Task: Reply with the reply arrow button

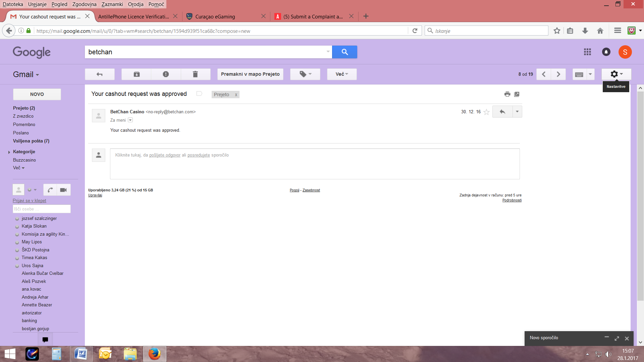Action: (x=502, y=112)
